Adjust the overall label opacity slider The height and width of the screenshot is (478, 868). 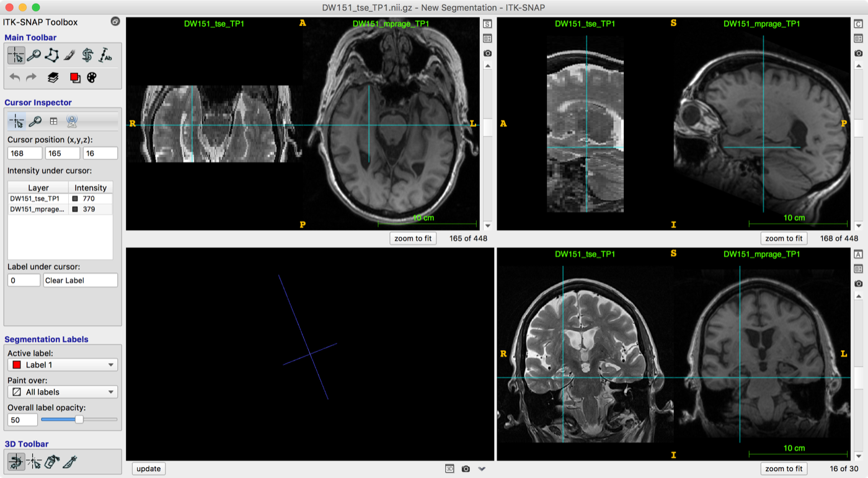[x=79, y=420]
